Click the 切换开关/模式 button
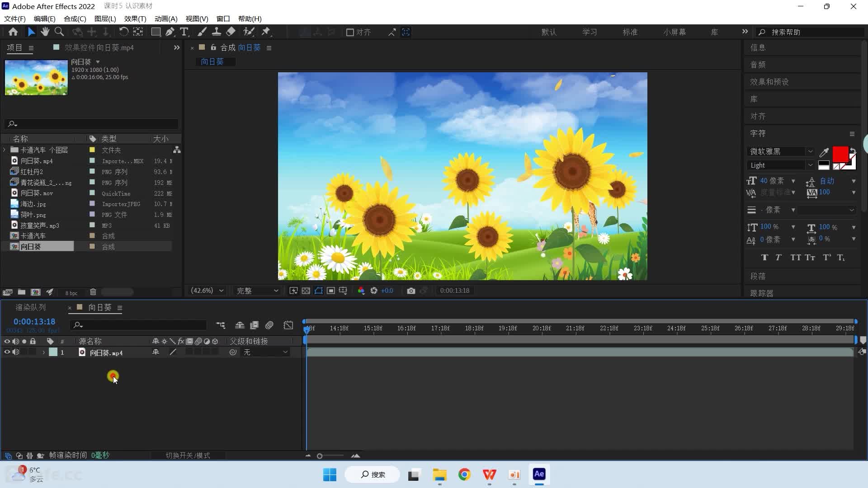The height and width of the screenshot is (488, 868). [x=188, y=455]
